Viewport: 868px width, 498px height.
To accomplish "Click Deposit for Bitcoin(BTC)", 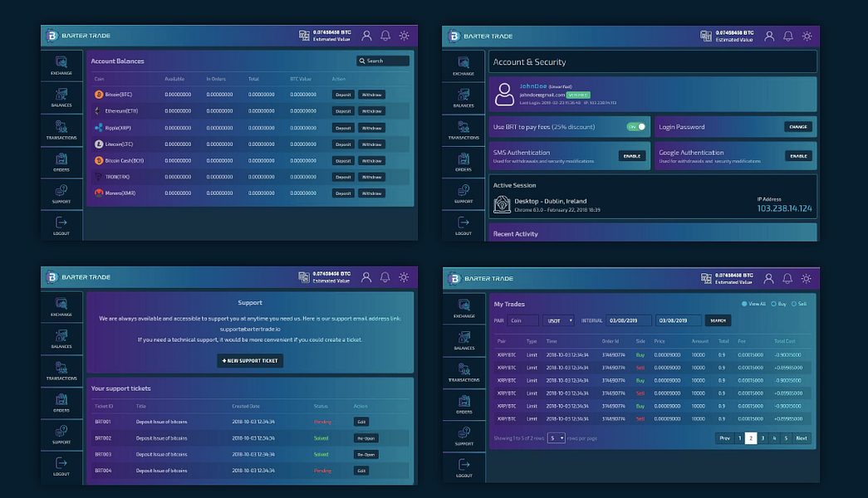I will pos(343,95).
